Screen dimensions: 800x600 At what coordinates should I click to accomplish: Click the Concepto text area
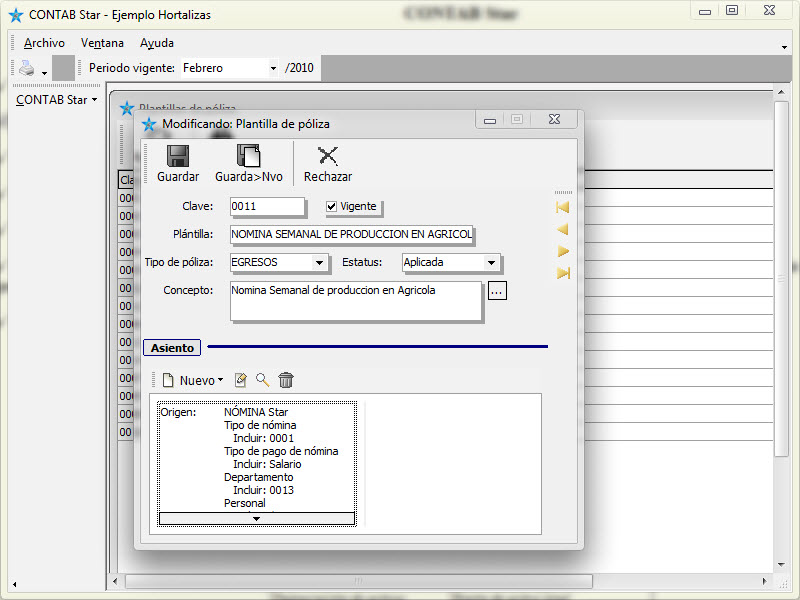(x=356, y=301)
